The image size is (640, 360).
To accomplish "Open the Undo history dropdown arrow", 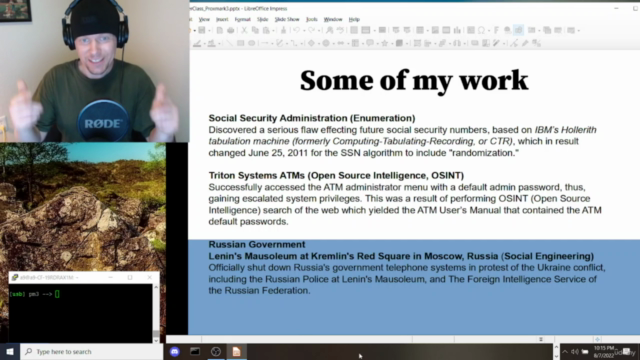I will (303, 31).
